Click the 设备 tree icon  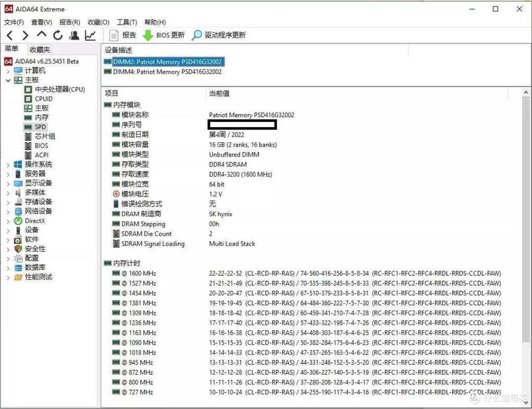point(18,230)
